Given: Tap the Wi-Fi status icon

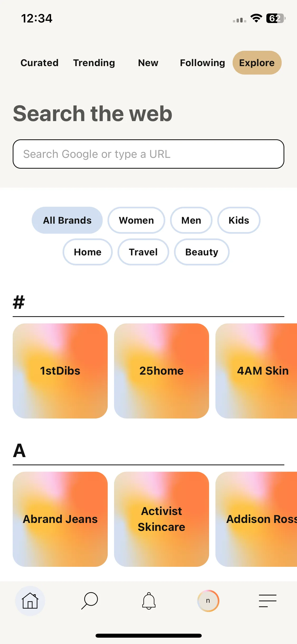Looking at the screenshot, I should [256, 18].
